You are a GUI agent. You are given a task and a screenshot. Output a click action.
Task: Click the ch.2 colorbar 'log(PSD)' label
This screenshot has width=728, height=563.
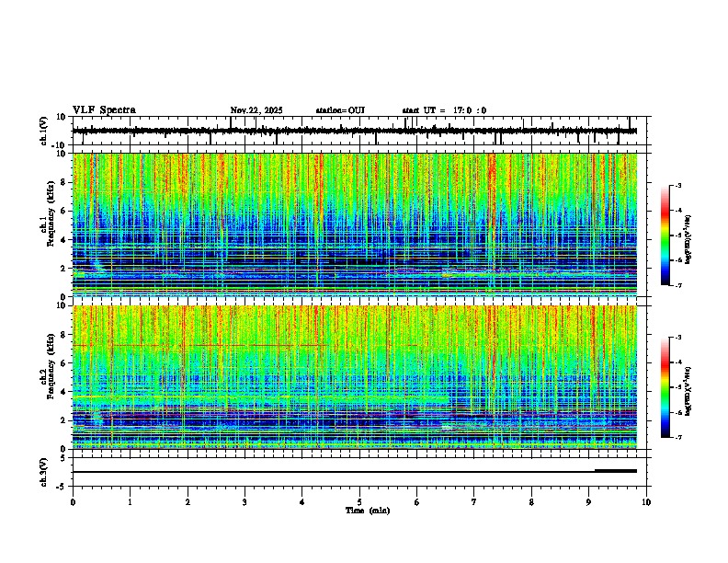(688, 391)
